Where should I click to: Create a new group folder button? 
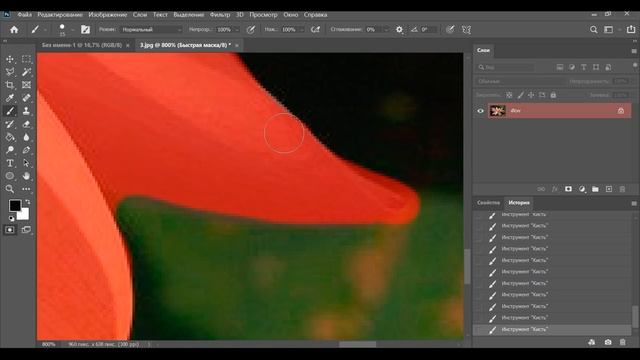595,189
